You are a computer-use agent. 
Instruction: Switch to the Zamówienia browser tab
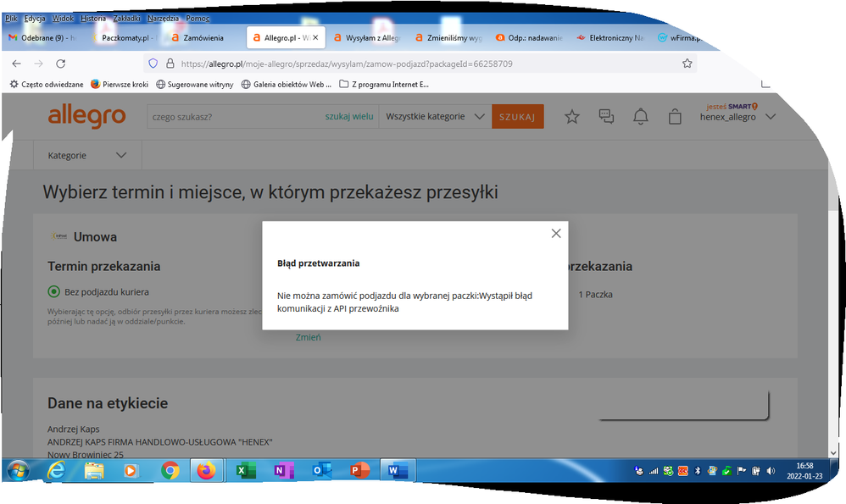coord(201,38)
